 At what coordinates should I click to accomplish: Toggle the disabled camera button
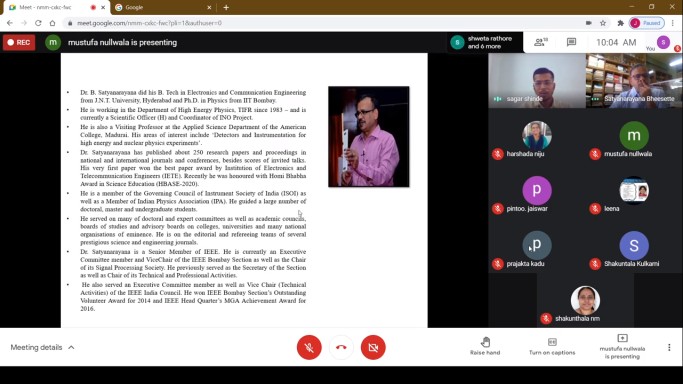pyautogui.click(x=373, y=347)
